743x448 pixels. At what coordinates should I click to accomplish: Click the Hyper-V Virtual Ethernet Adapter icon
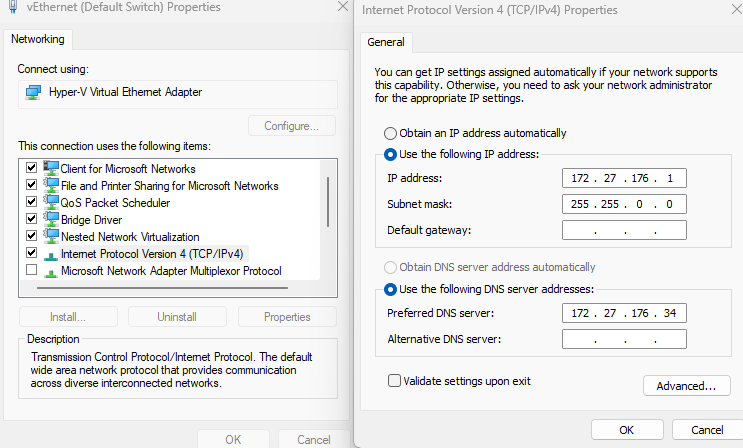coord(33,92)
